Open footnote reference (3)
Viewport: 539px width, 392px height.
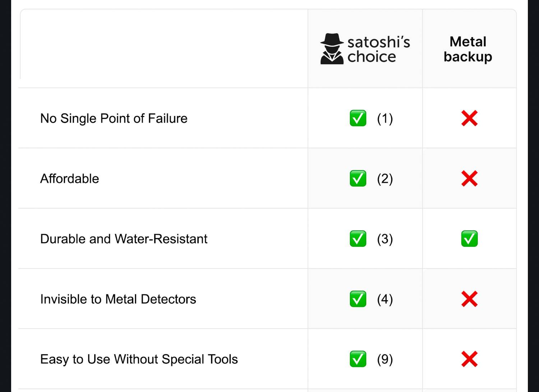pos(385,239)
